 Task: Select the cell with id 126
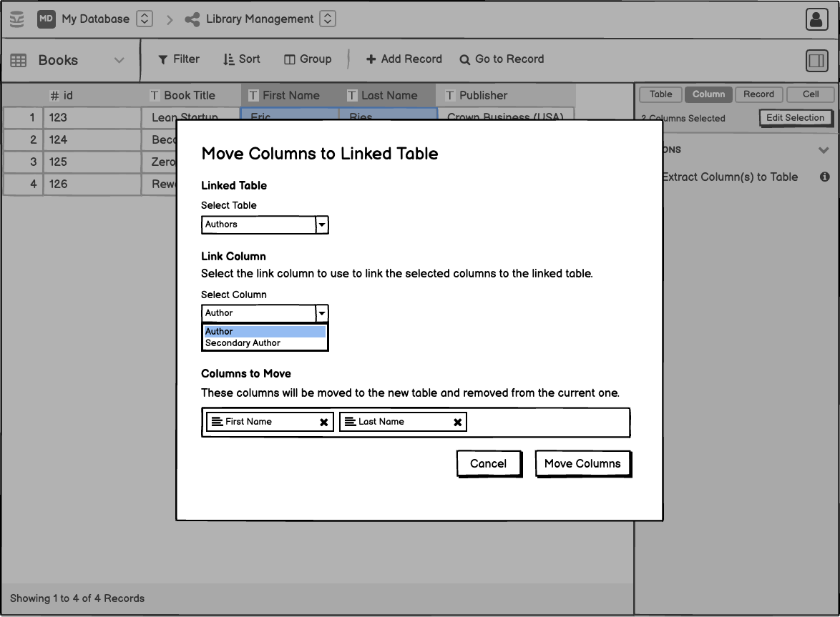coord(92,184)
